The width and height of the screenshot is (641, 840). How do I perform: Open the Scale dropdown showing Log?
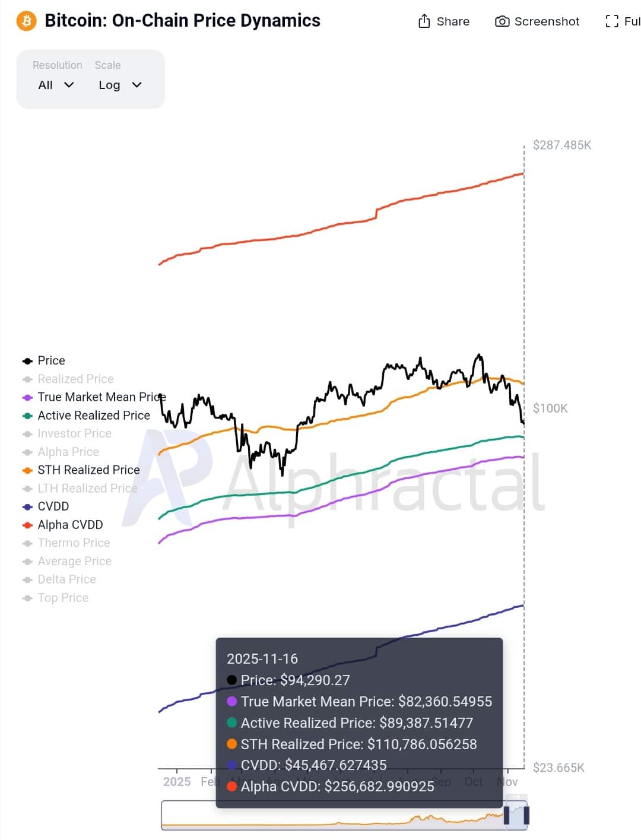(119, 84)
